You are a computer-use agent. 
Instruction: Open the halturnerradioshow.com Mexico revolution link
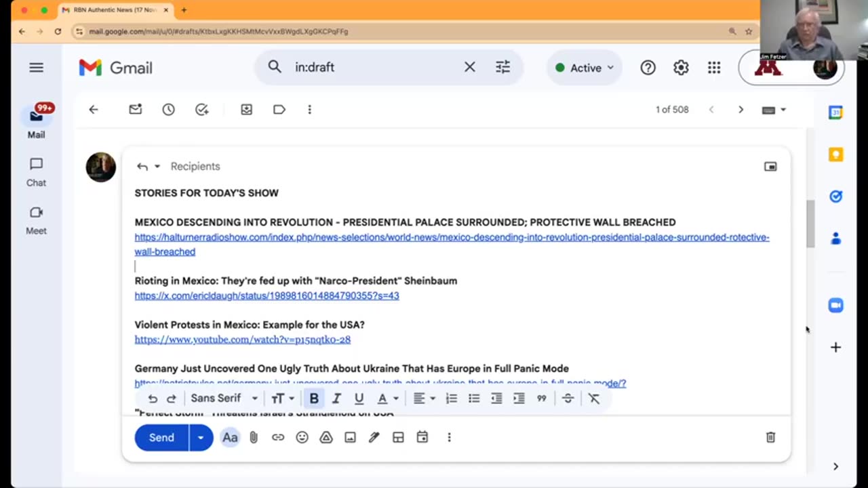tap(452, 245)
